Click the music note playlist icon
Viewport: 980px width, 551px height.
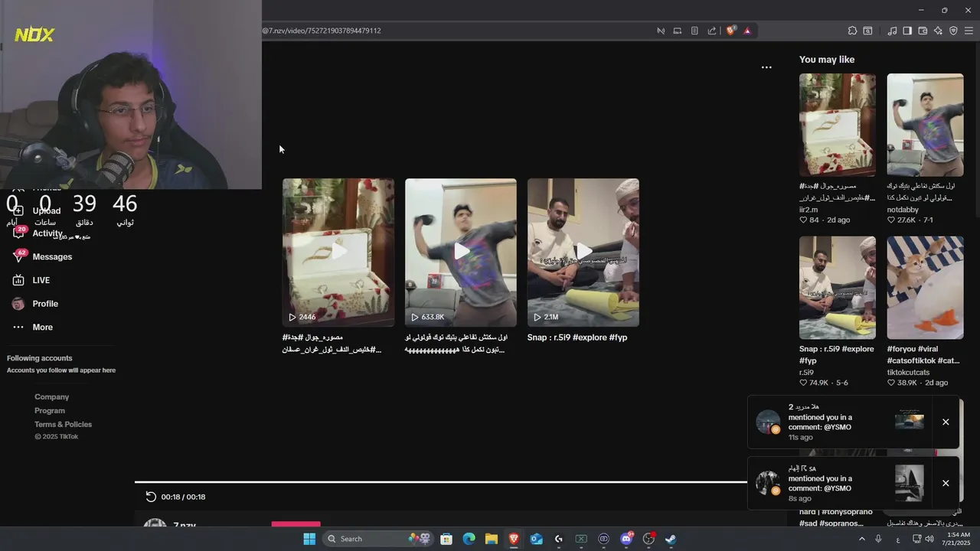pos(892,31)
